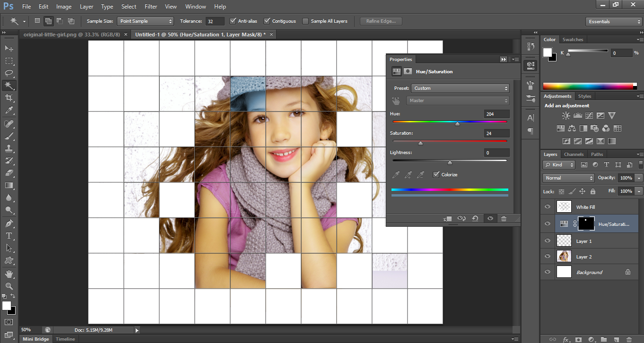This screenshot has height=343, width=644.
Task: Switch to the Channels tab
Action: tap(574, 154)
